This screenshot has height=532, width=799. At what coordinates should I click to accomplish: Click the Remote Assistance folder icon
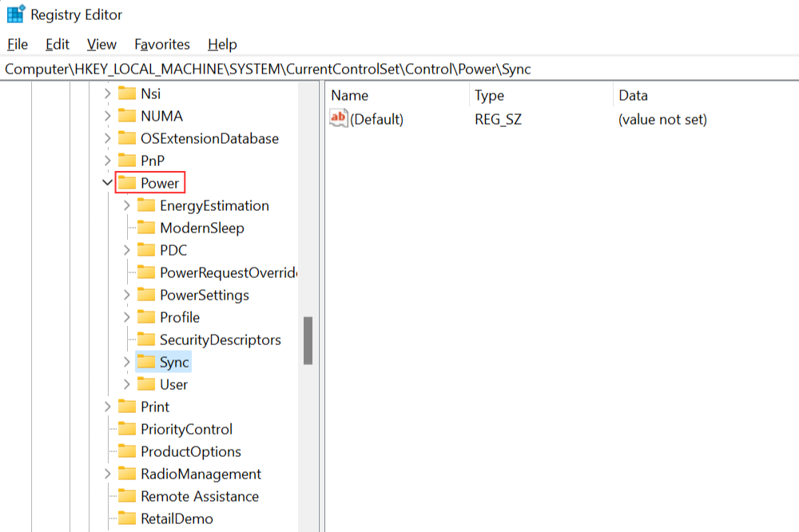tap(127, 497)
